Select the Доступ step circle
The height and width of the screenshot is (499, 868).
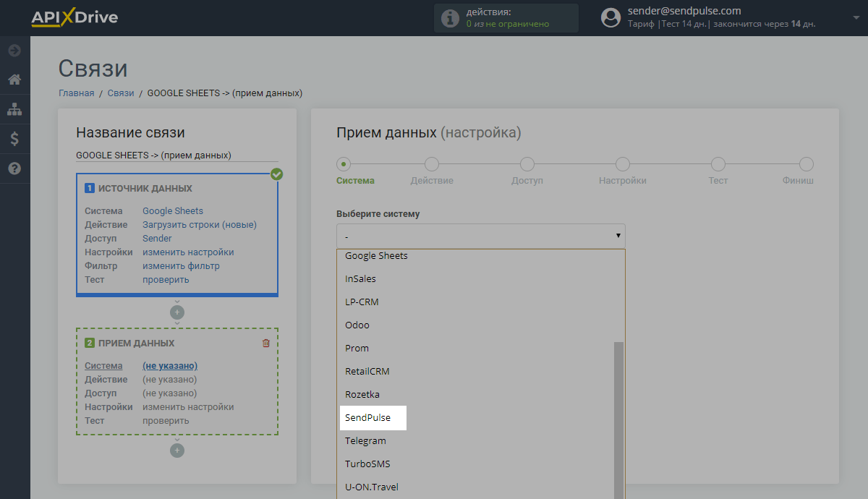coord(527,164)
